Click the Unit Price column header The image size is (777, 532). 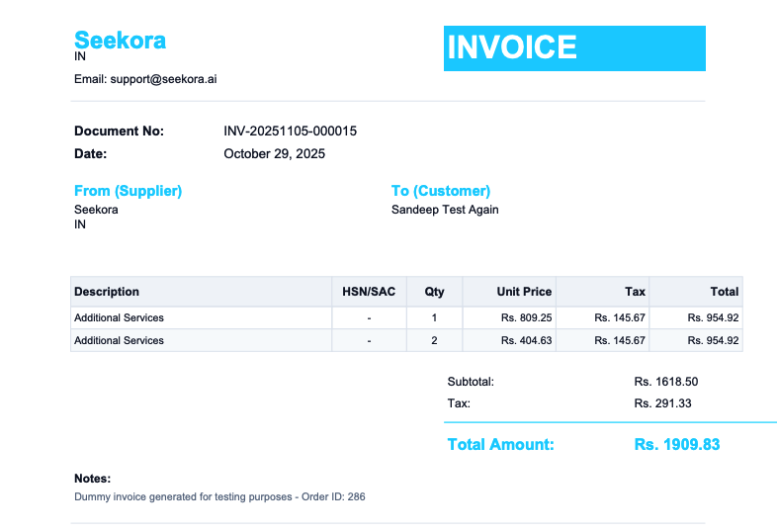pos(524,292)
